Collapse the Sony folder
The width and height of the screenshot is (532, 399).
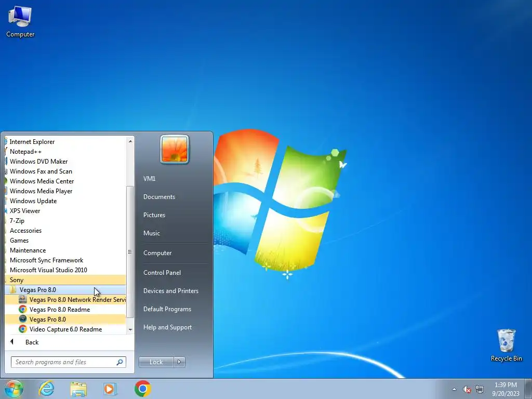click(x=65, y=280)
